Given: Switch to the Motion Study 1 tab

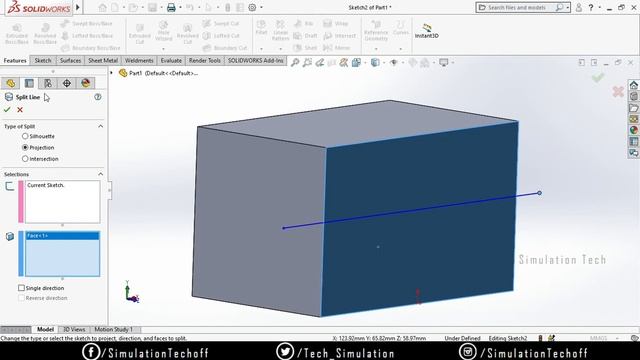Looking at the screenshot, I should tap(114, 329).
